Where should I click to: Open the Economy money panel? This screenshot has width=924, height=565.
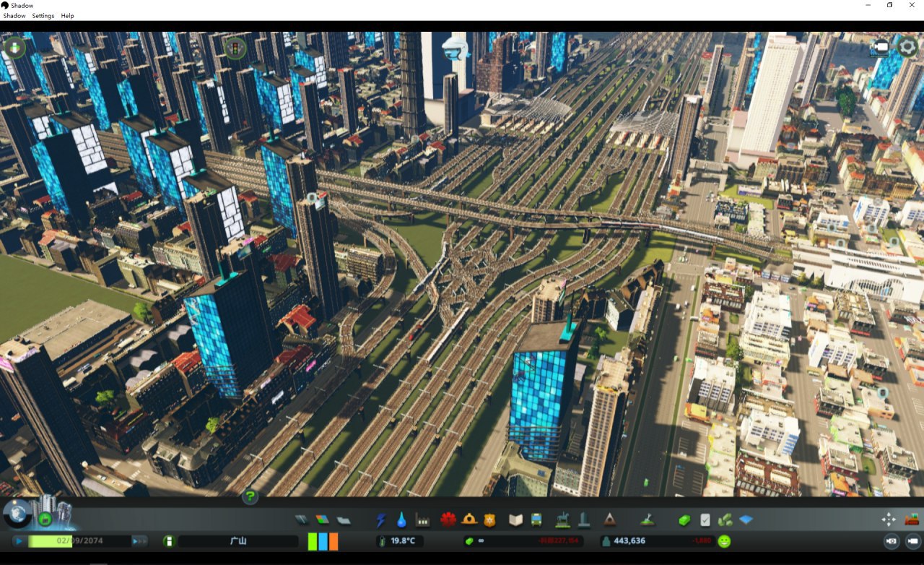684,519
